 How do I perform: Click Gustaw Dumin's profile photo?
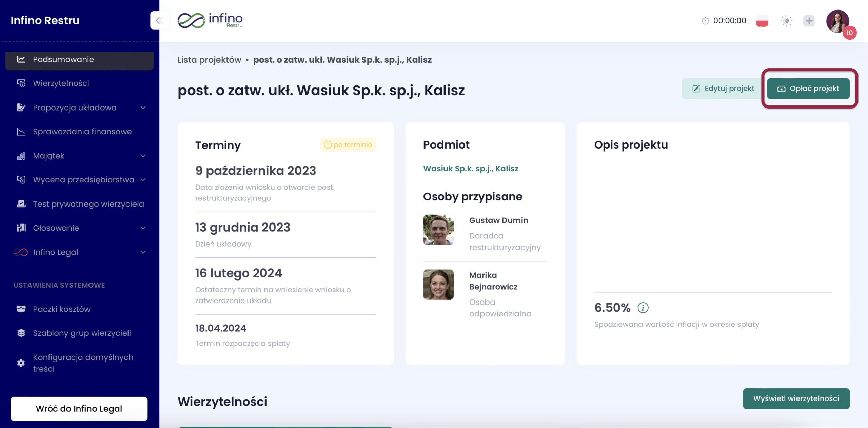pos(438,230)
